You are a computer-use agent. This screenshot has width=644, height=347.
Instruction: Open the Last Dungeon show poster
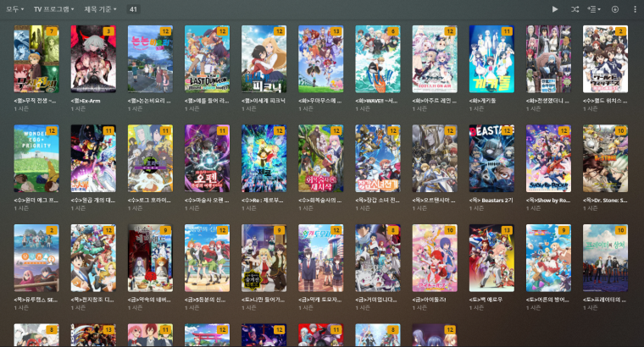(207, 59)
